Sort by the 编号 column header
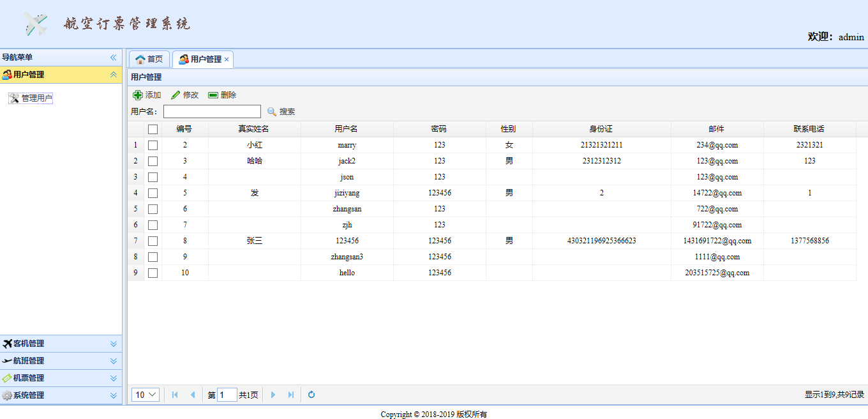Image resolution: width=868 pixels, height=419 pixels. pos(184,129)
